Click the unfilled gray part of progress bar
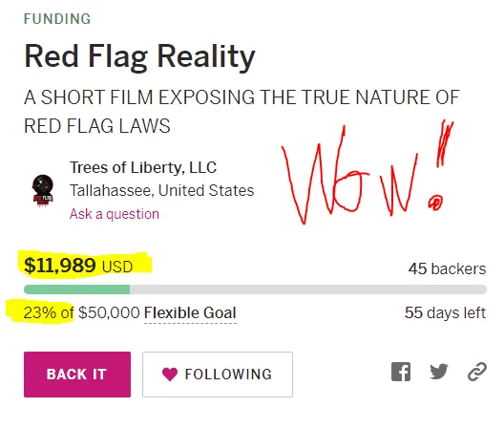The image size is (504, 429). point(308,290)
